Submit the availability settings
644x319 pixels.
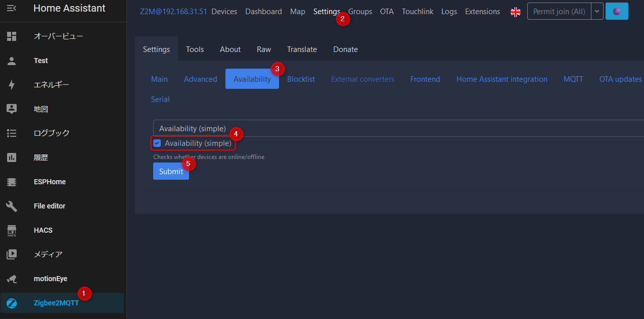[171, 171]
